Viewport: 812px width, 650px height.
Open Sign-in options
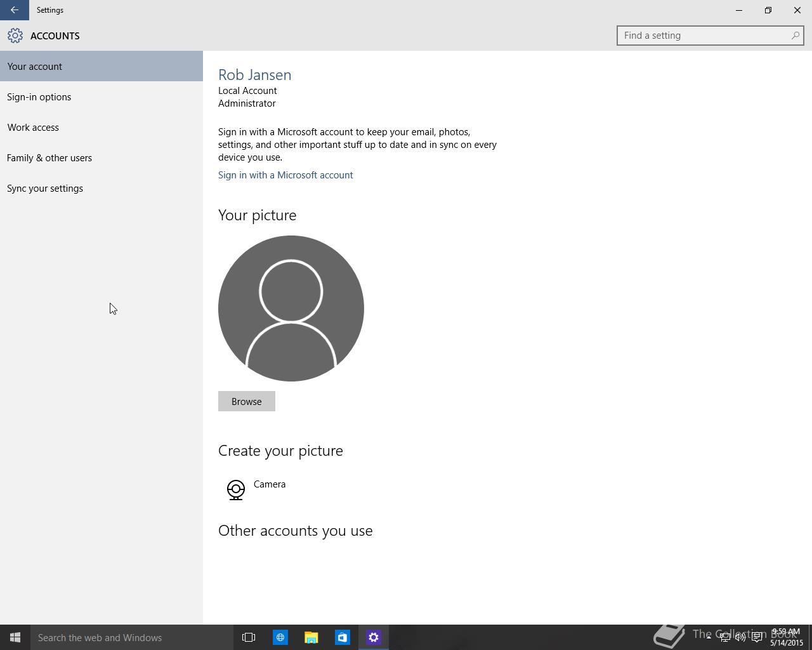[x=101, y=96]
